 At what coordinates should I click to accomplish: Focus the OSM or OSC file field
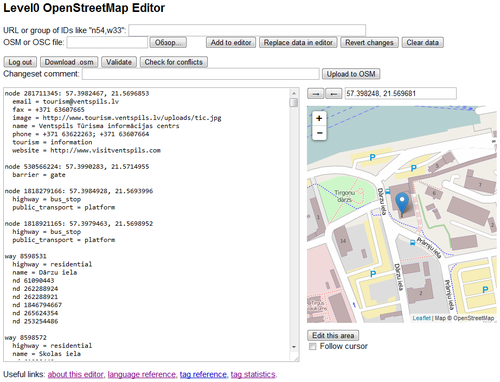click(x=107, y=43)
